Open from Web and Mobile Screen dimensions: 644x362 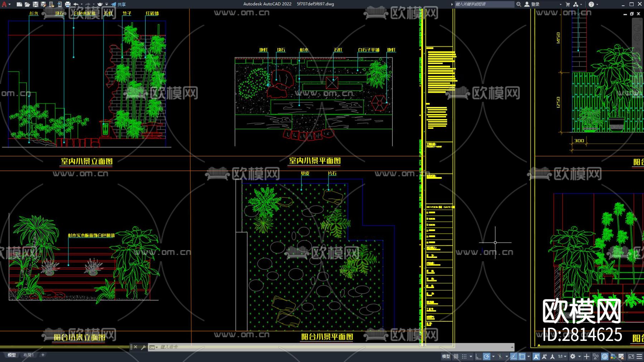point(52,4)
